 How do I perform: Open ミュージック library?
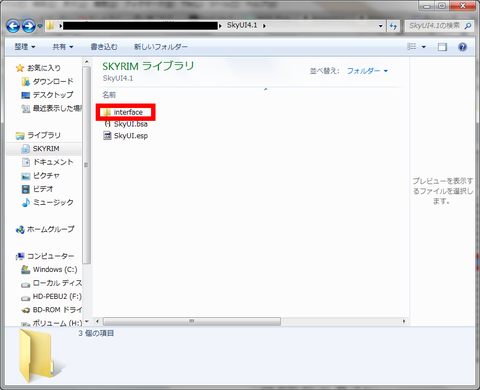coord(47,202)
